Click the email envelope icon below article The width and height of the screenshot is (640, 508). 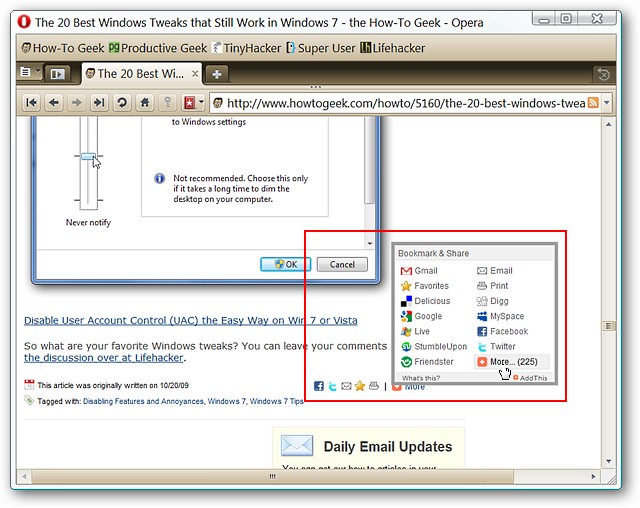tap(346, 386)
